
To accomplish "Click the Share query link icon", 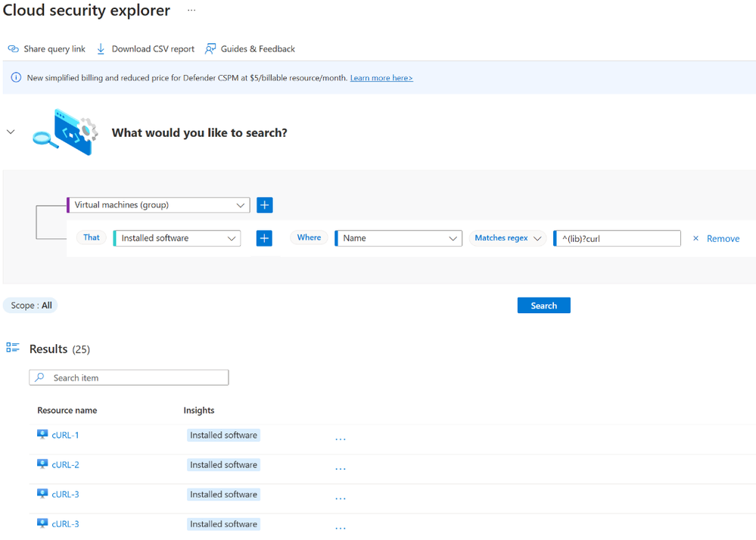I will [14, 49].
